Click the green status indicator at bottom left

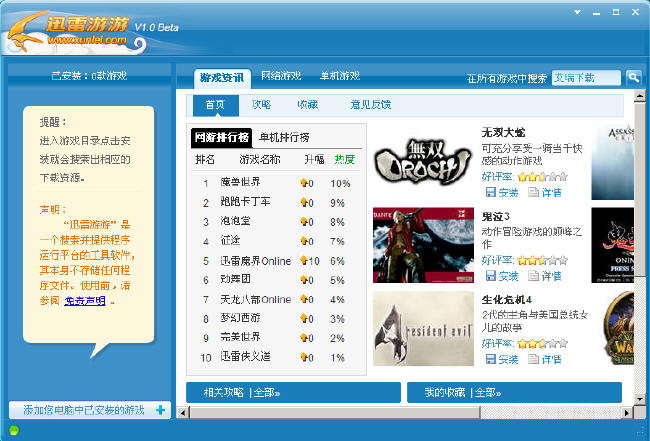pos(14,431)
